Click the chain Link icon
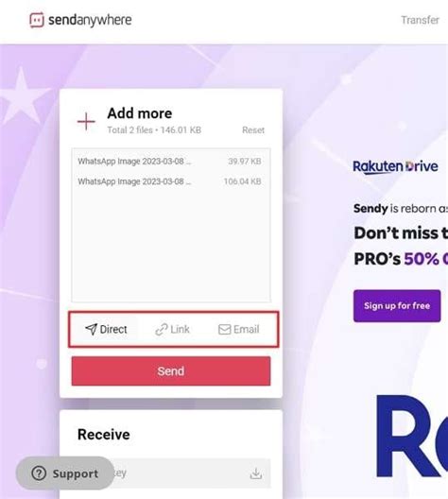Viewport: 448px width, 499px height. 162,330
